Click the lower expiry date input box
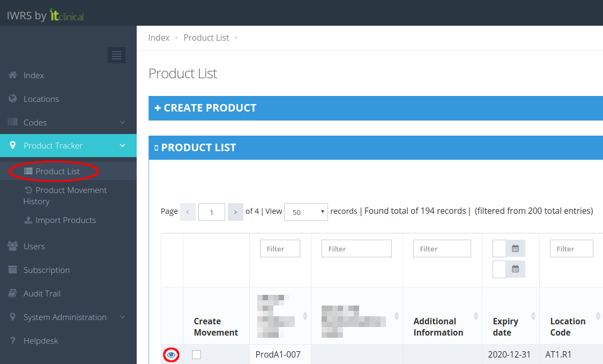The image size is (603, 364). [x=499, y=269]
